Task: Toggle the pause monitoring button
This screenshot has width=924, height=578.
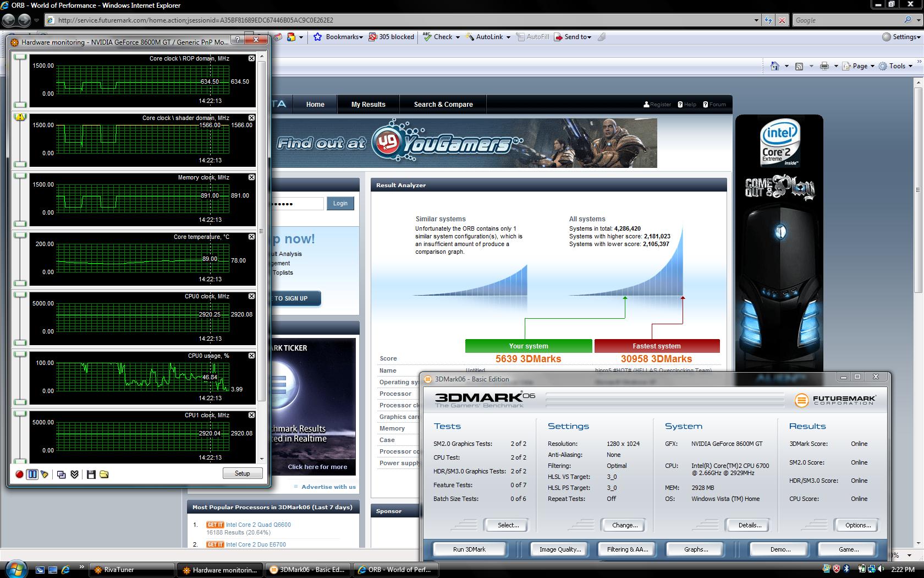Action: [x=32, y=474]
